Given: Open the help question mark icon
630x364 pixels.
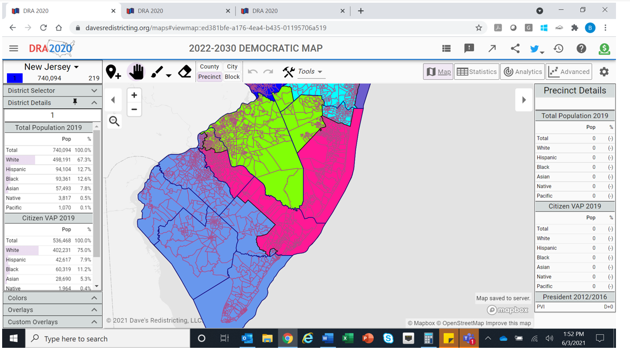Looking at the screenshot, I should [x=581, y=49].
